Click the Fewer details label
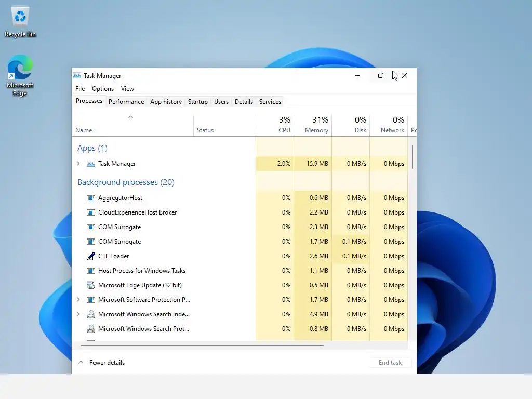Image resolution: width=532 pixels, height=399 pixels. point(107,362)
